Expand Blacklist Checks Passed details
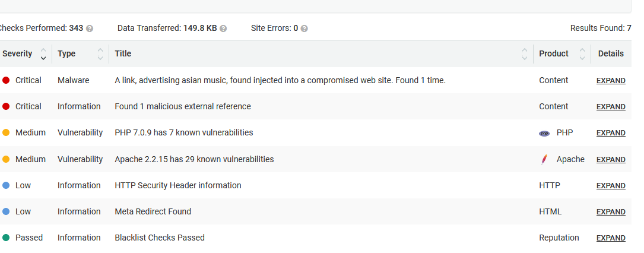This screenshot has height=253, width=644. [x=611, y=238]
